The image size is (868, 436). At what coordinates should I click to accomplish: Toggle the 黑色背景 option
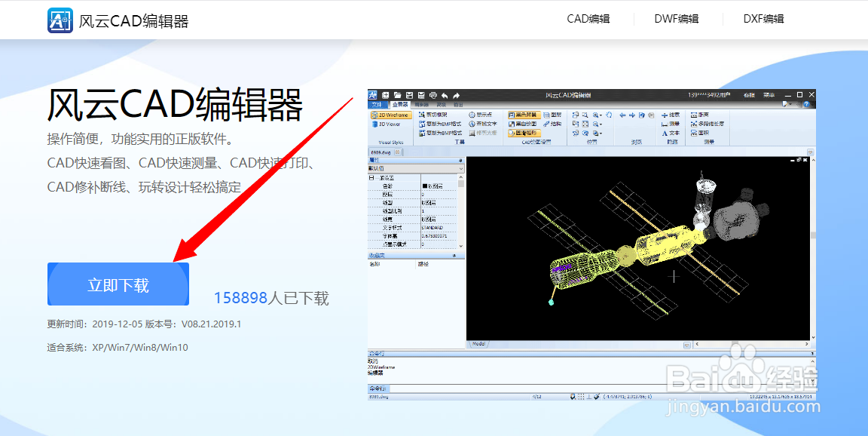pyautogui.click(x=524, y=115)
